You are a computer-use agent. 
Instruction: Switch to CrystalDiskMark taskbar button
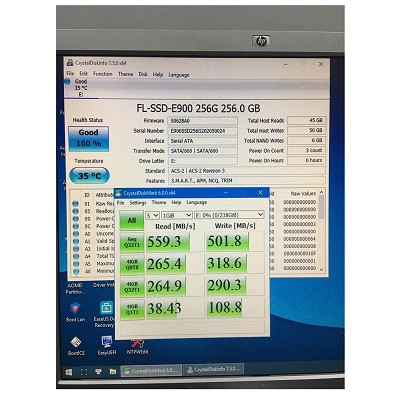[151, 370]
